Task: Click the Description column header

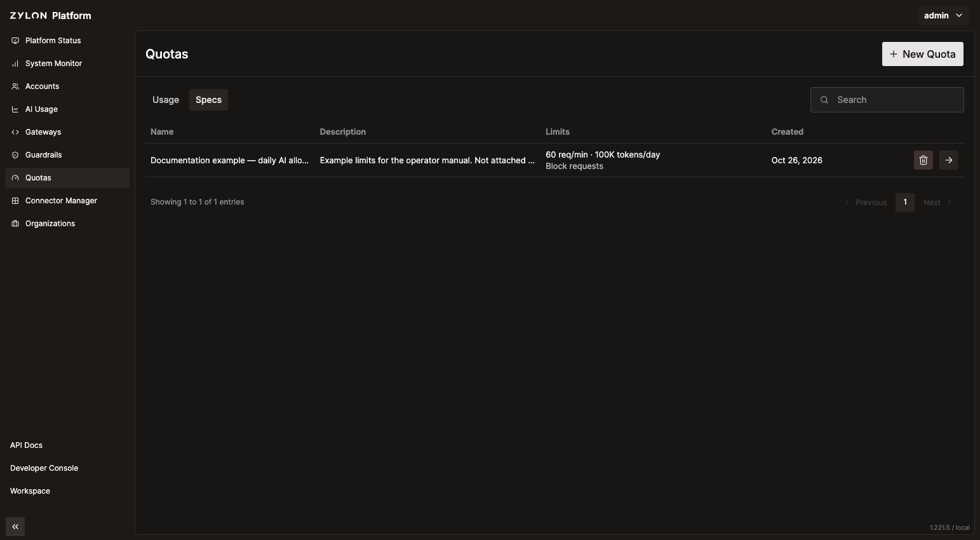Action: [x=343, y=132]
